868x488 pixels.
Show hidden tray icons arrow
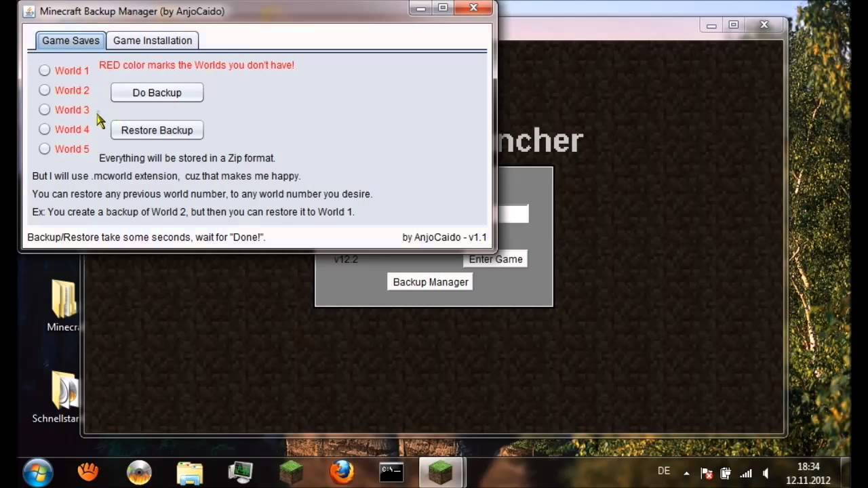coord(686,473)
